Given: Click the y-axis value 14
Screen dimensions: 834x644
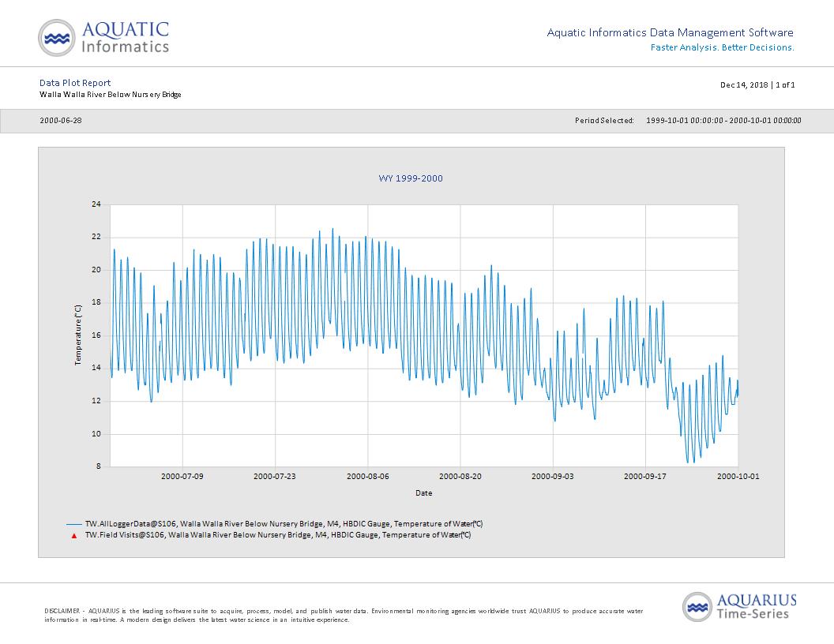Looking at the screenshot, I should click(x=96, y=368).
